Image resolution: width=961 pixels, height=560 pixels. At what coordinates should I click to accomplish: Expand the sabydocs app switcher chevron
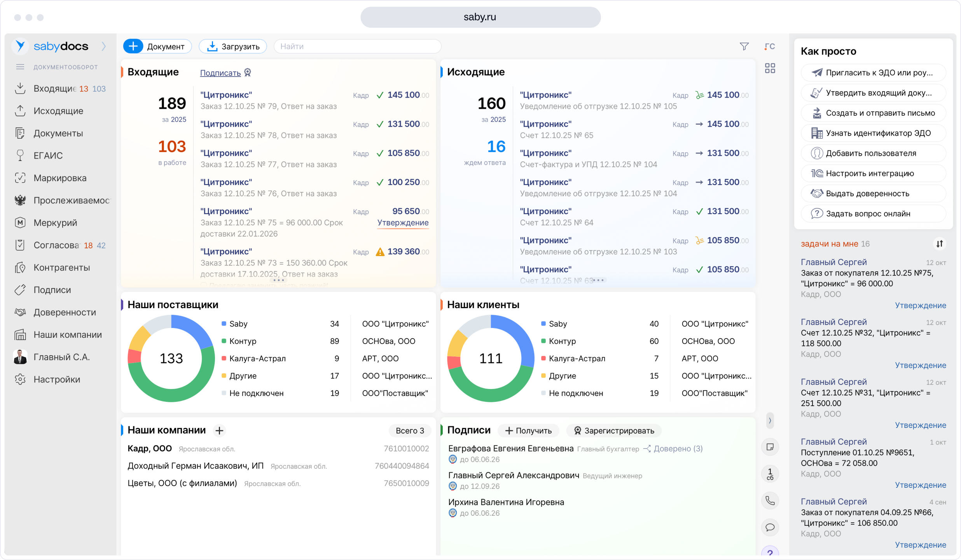104,46
